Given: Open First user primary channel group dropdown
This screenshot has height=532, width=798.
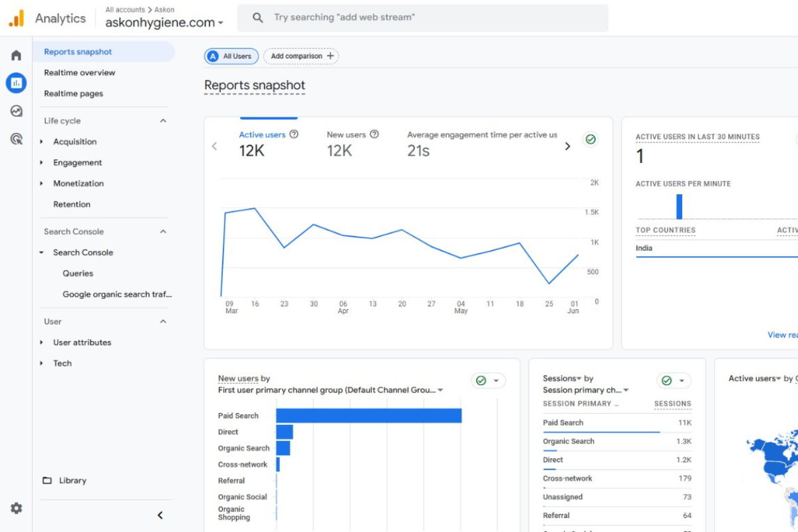Looking at the screenshot, I should pos(331,390).
